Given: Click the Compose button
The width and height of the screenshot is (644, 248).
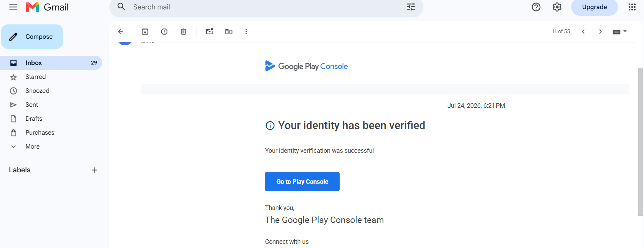Looking at the screenshot, I should click(x=32, y=37).
